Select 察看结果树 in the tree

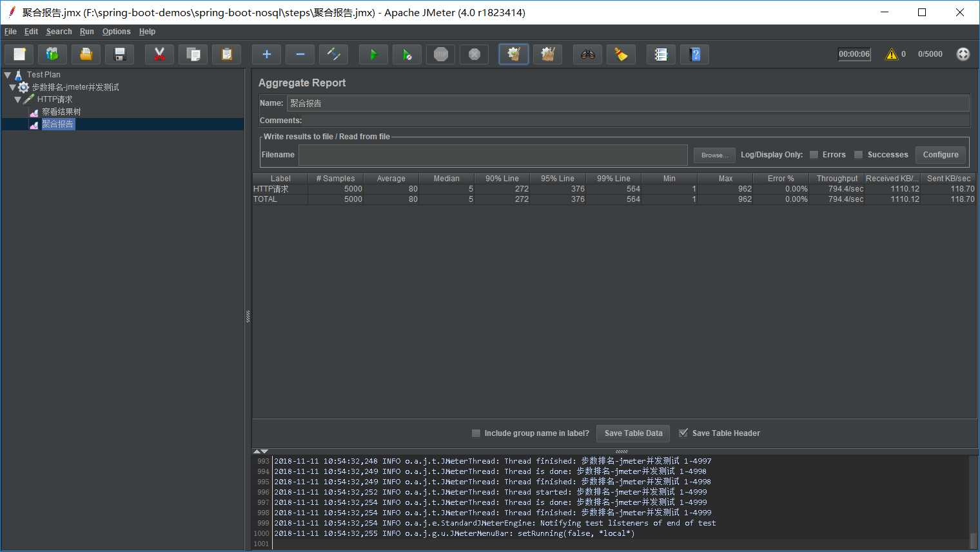pos(61,112)
